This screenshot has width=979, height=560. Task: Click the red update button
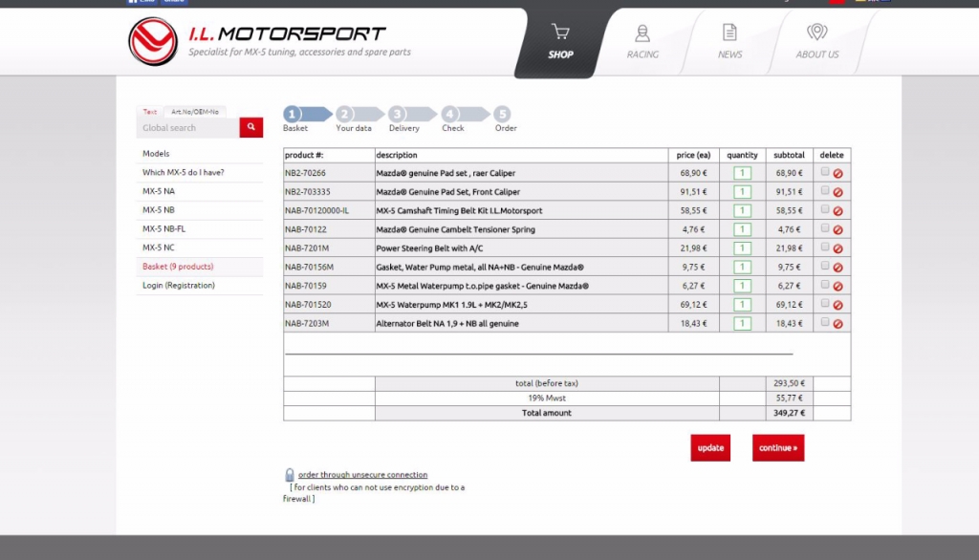pos(710,447)
